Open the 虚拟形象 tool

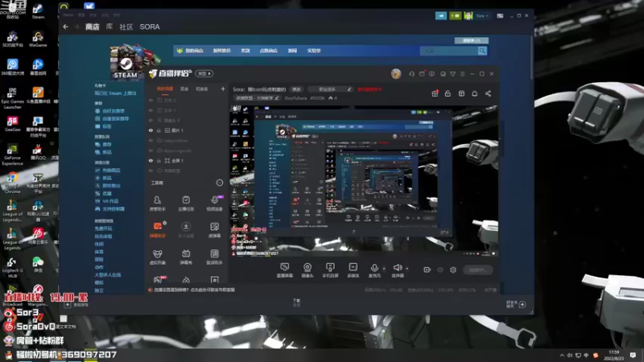[x=157, y=257]
